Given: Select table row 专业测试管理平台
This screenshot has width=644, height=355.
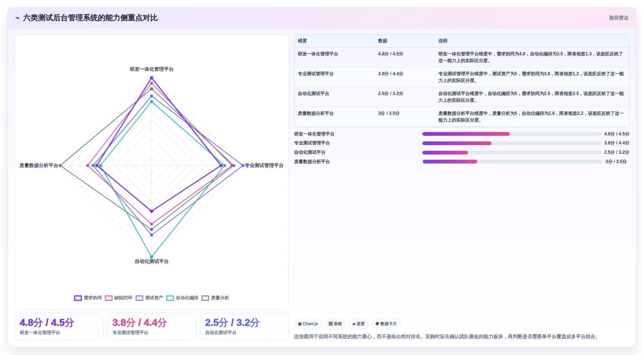Looking at the screenshot, I should (462, 77).
